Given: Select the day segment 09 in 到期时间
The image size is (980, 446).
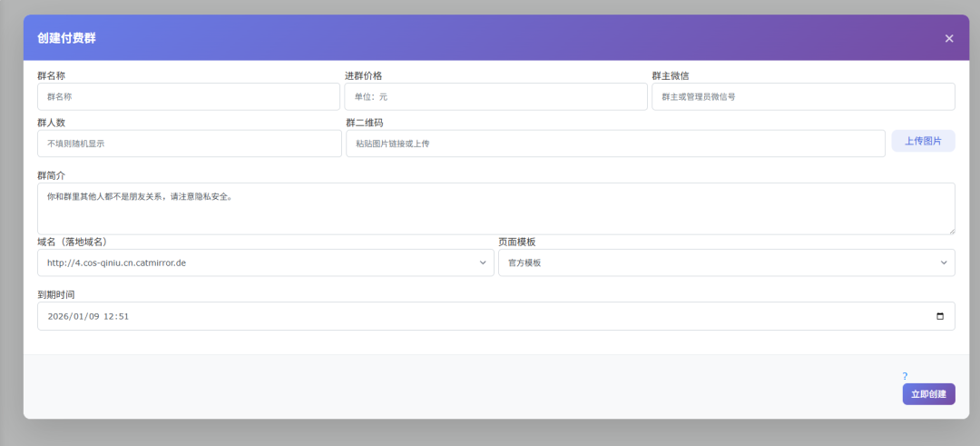Looking at the screenshot, I should (93, 316).
